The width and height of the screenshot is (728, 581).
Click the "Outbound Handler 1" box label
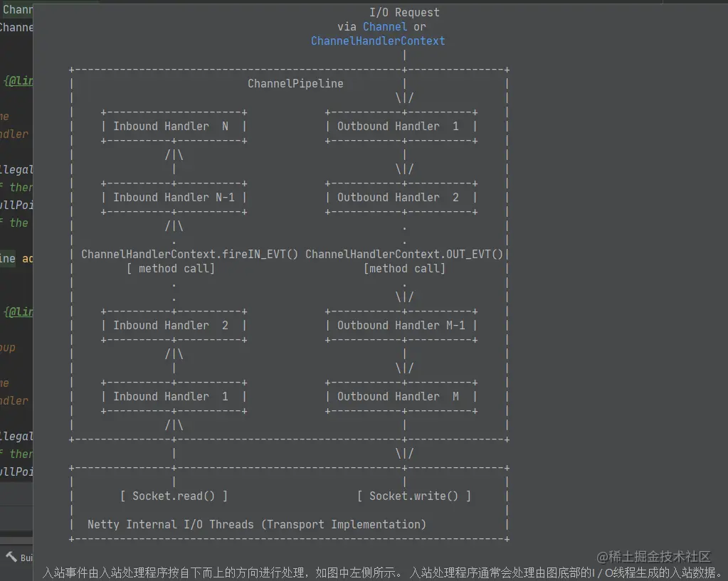click(x=398, y=126)
